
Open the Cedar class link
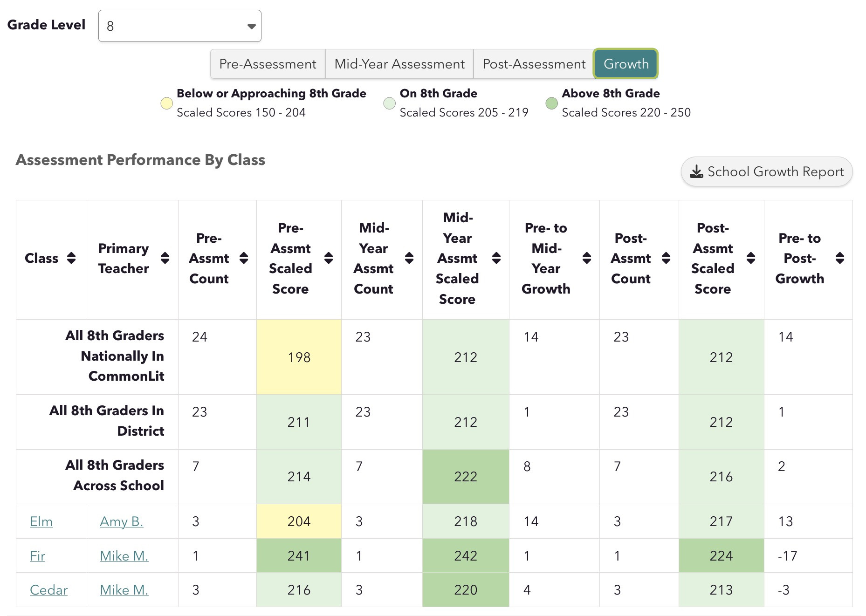point(49,590)
